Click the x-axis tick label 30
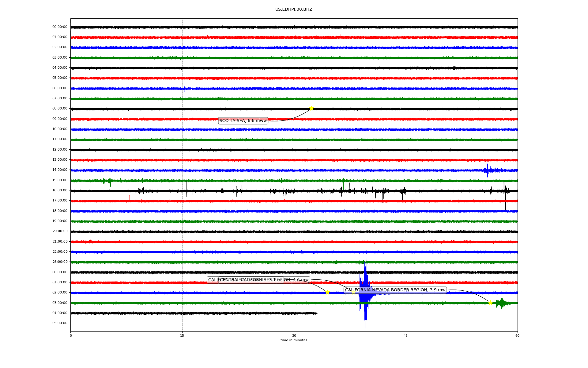The image size is (588, 368). 294,336
